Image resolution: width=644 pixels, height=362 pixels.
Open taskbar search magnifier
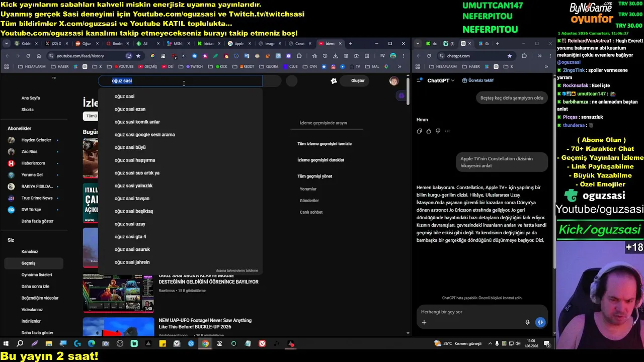point(20,344)
